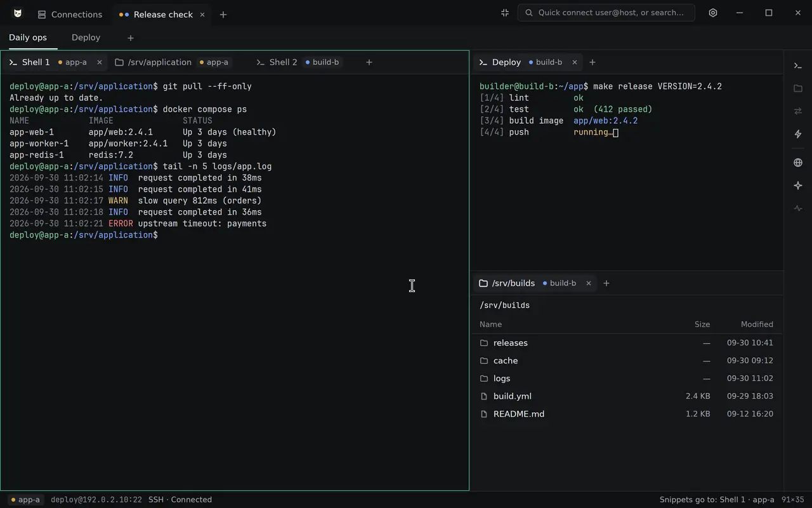812x508 pixels.
Task: Open the releases folder
Action: pos(627,343)
